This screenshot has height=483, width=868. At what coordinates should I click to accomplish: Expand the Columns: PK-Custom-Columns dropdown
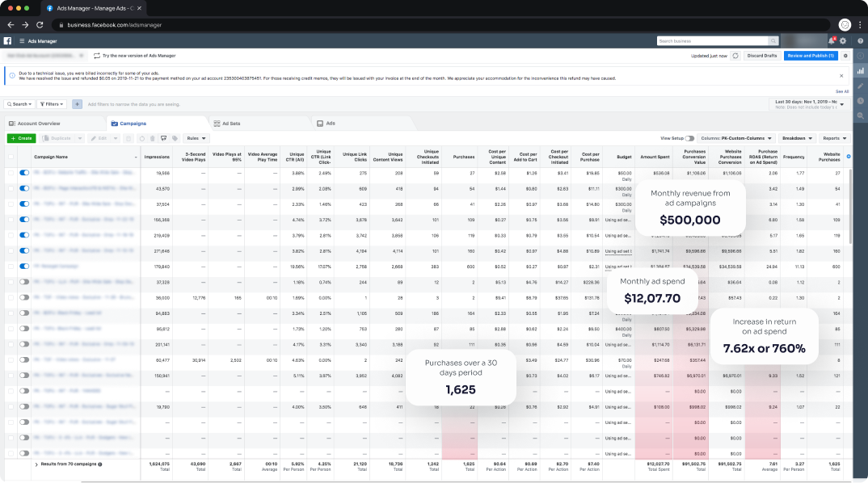pyautogui.click(x=737, y=138)
